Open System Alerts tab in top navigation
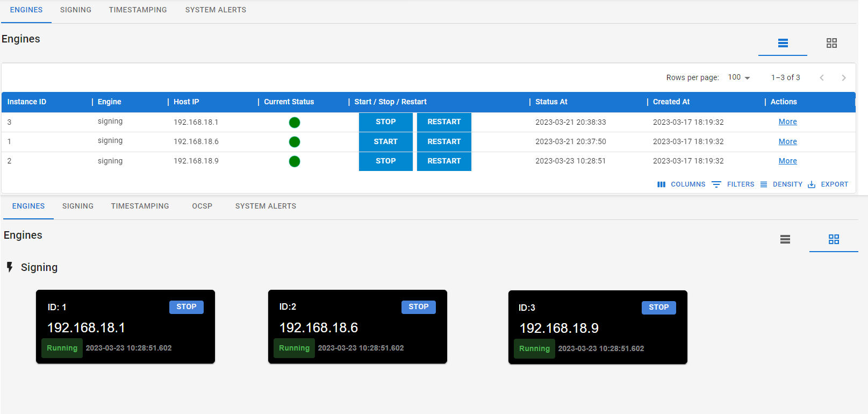The image size is (868, 414). coord(216,10)
